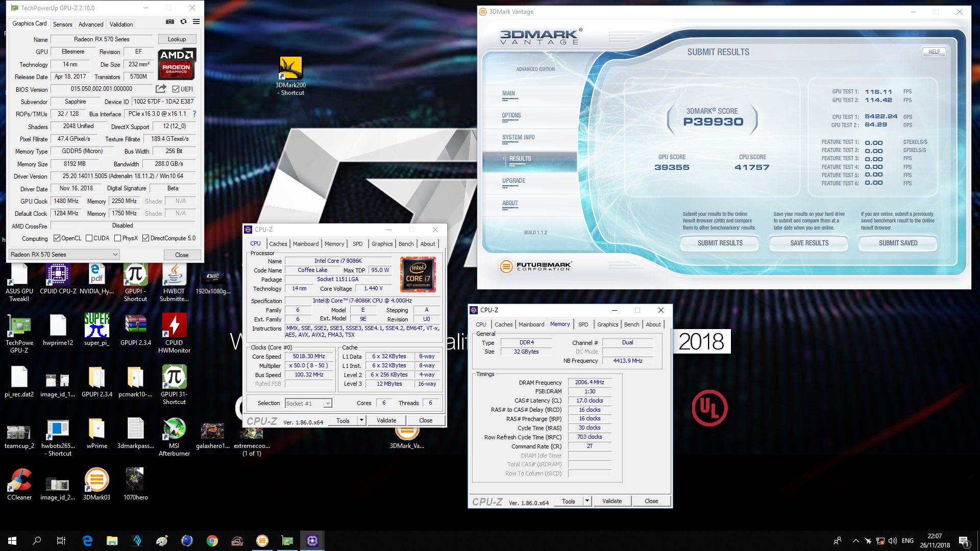Screen dimensions: 980x551
Task: Click the DRAM Frequency 2006.4 MHz value
Action: pyautogui.click(x=590, y=382)
